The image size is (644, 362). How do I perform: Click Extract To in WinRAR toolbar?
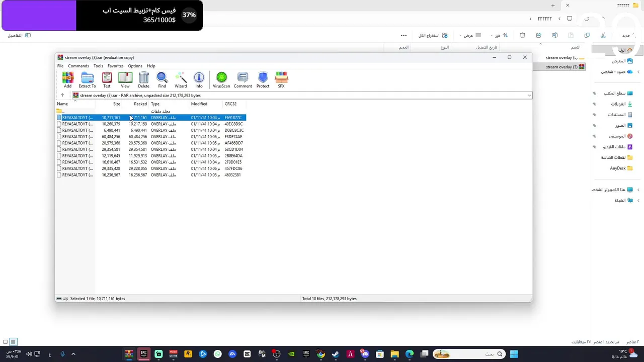click(87, 80)
